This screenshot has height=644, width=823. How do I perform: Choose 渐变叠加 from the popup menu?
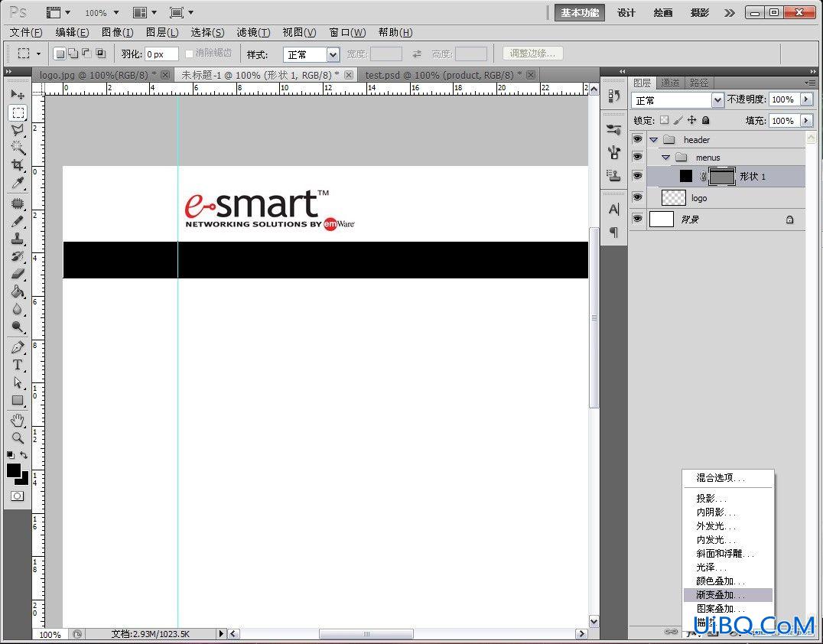727,594
